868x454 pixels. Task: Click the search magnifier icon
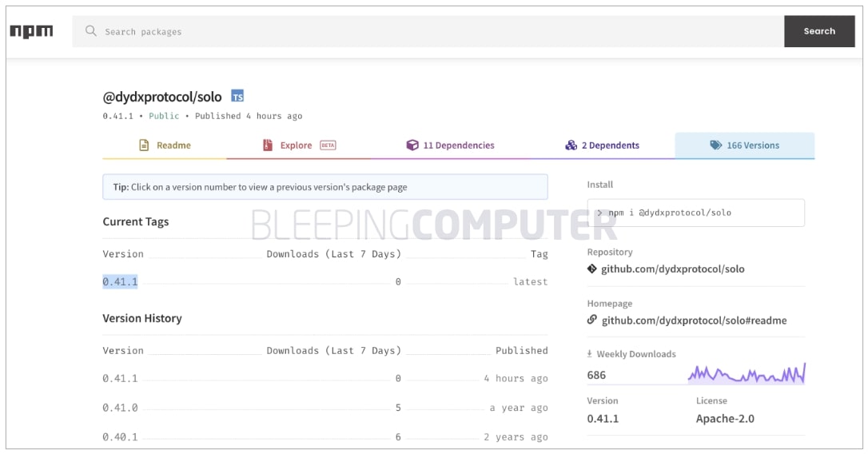point(91,31)
